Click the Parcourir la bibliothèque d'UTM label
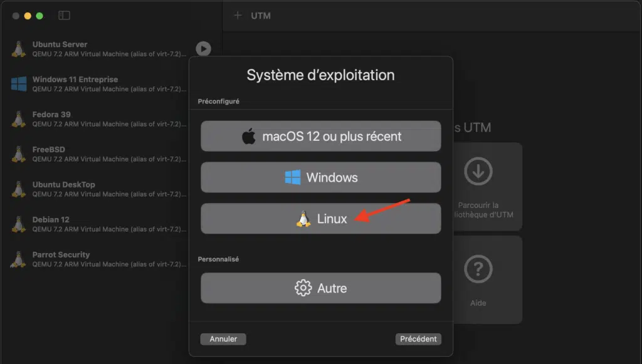The width and height of the screenshot is (642, 364). (x=483, y=210)
